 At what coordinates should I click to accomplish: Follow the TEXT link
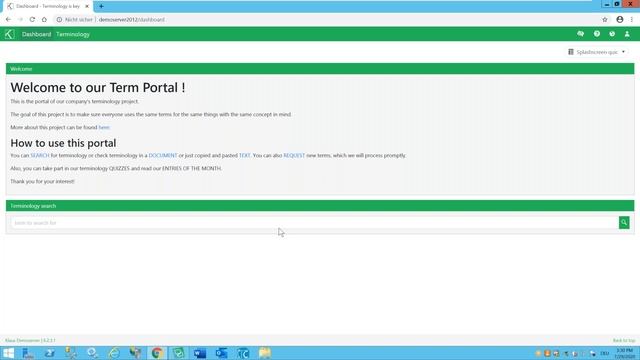(244, 156)
